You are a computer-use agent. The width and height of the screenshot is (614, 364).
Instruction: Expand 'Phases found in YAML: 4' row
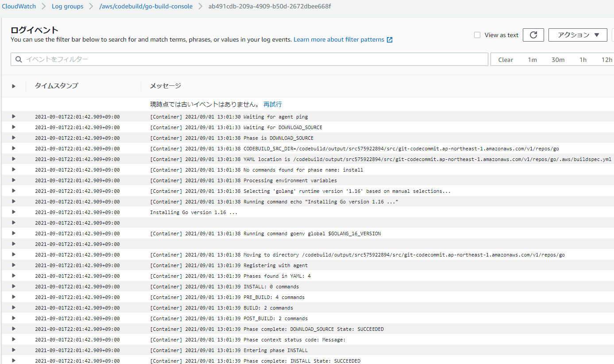(14, 276)
